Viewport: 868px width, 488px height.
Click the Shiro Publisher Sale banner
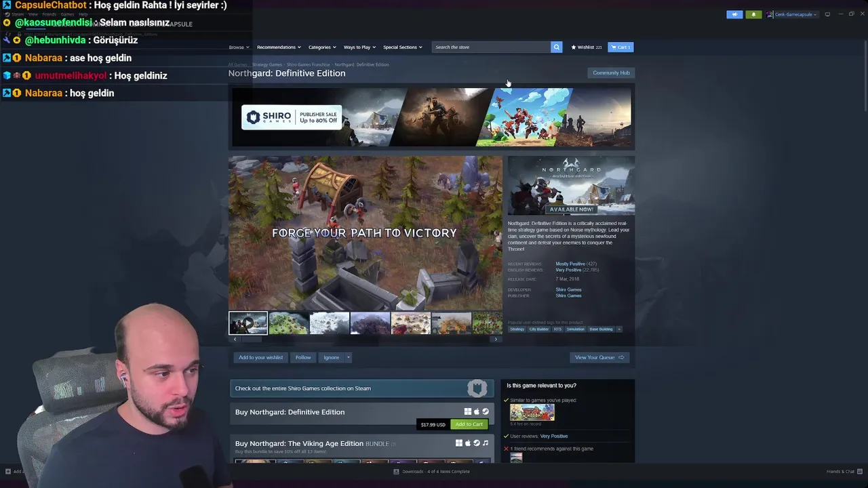tap(431, 117)
